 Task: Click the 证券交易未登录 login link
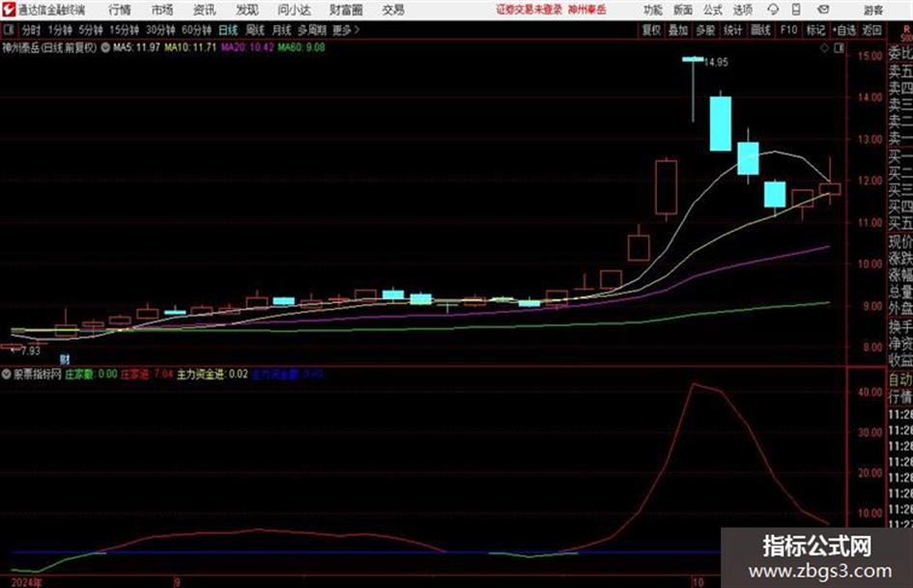coord(529,10)
